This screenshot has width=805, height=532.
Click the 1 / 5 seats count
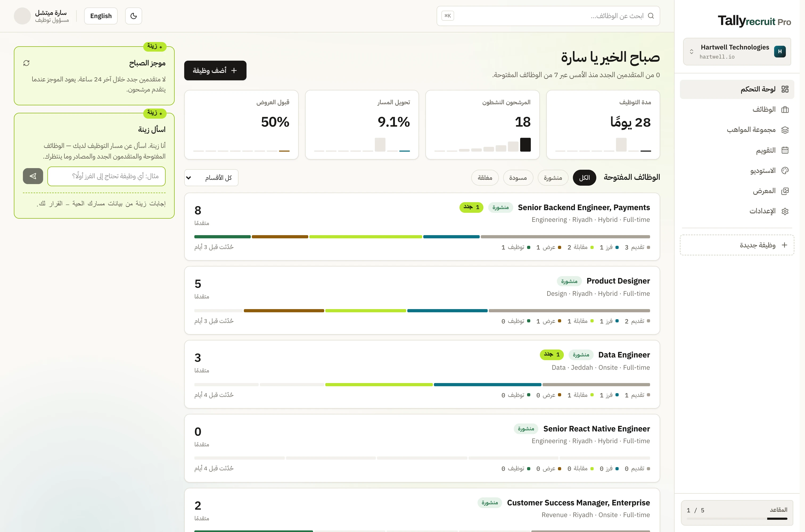(x=695, y=510)
